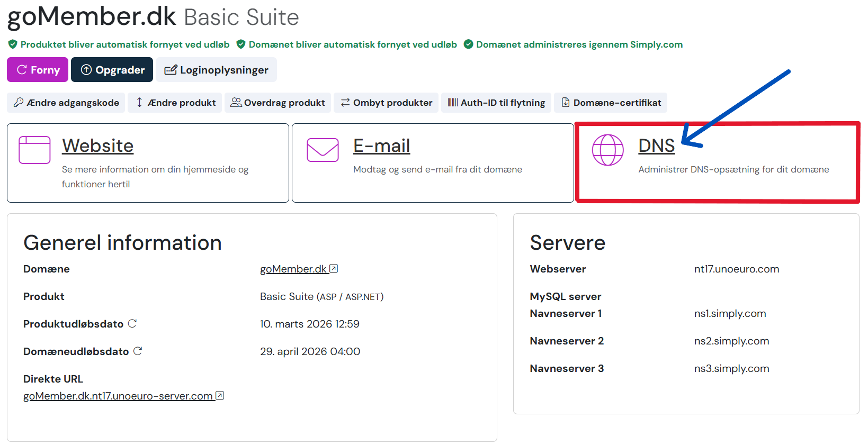Screen dimensions: 868x445
Task: Click the 'Generel information' heading
Action: pos(123,242)
